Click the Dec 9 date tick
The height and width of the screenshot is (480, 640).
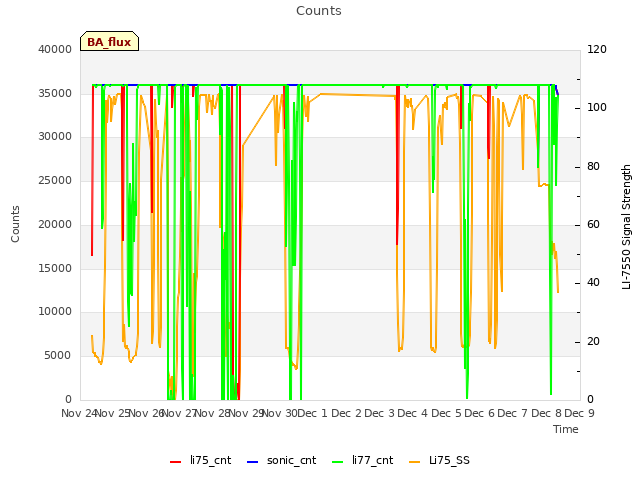pos(580,413)
